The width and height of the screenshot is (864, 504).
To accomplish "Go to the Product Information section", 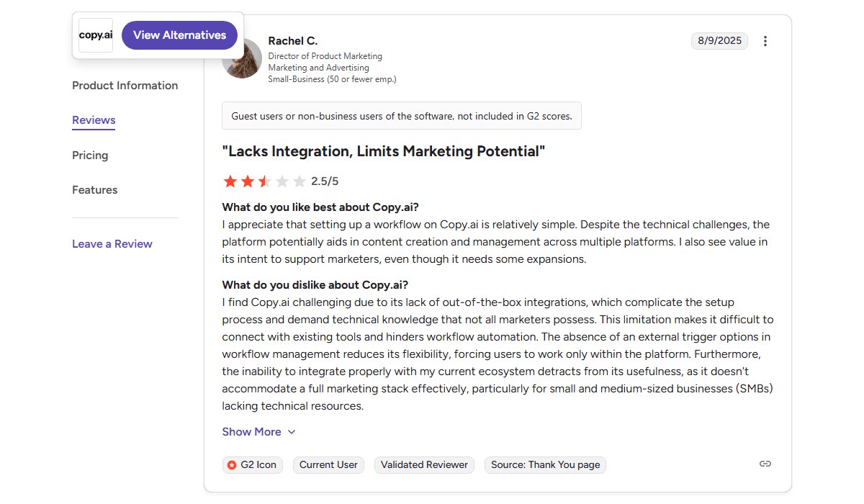I will [x=125, y=86].
